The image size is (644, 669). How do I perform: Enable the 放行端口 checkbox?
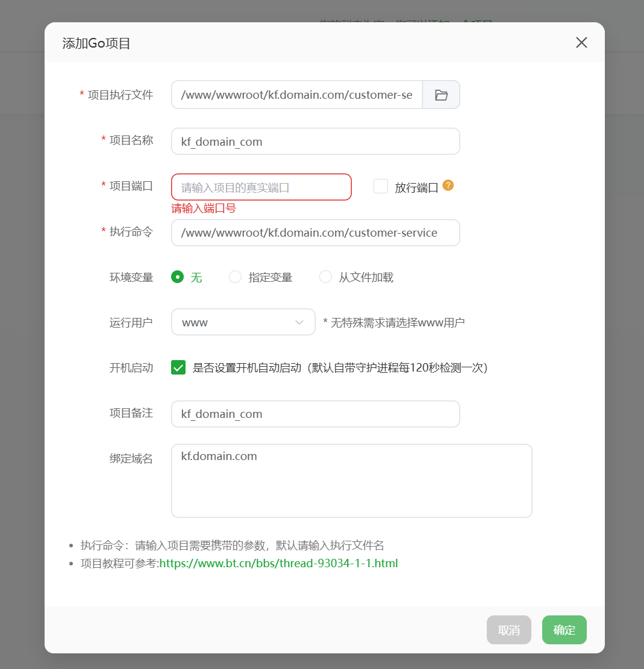(x=381, y=187)
